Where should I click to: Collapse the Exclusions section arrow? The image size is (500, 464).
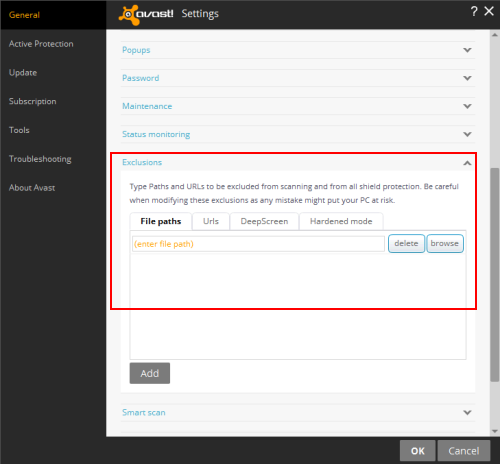click(467, 163)
